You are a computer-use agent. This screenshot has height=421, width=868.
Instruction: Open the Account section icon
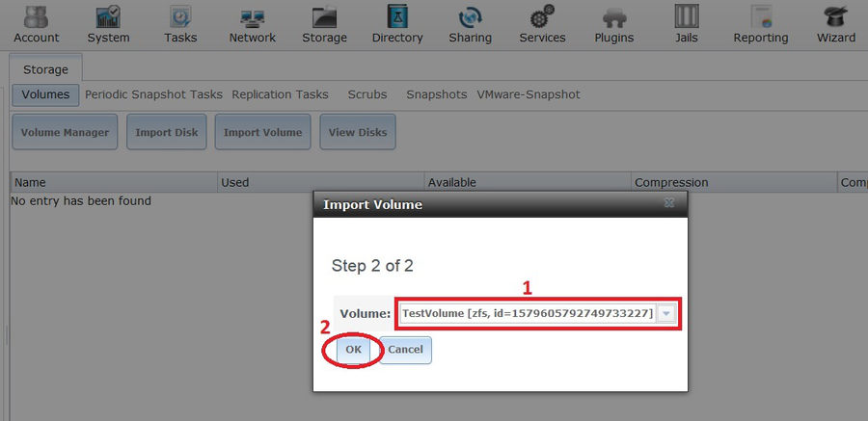37,16
